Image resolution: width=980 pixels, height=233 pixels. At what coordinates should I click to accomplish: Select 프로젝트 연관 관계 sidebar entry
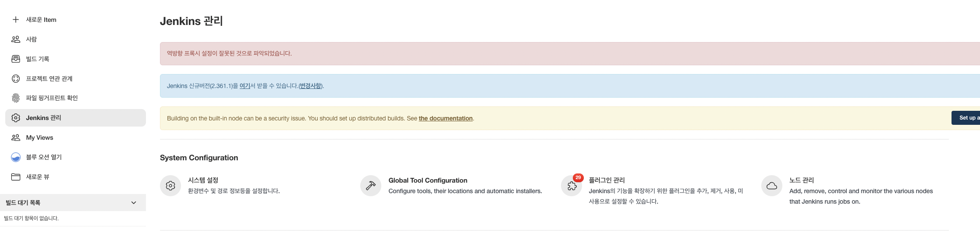click(75, 79)
